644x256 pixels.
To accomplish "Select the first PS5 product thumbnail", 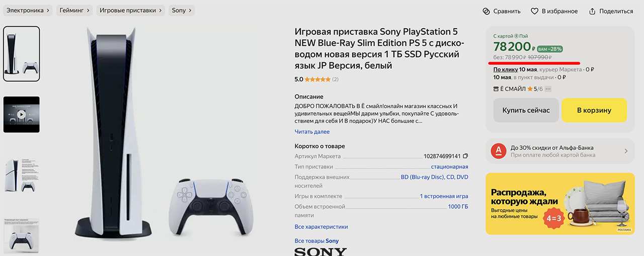I will coord(22,54).
